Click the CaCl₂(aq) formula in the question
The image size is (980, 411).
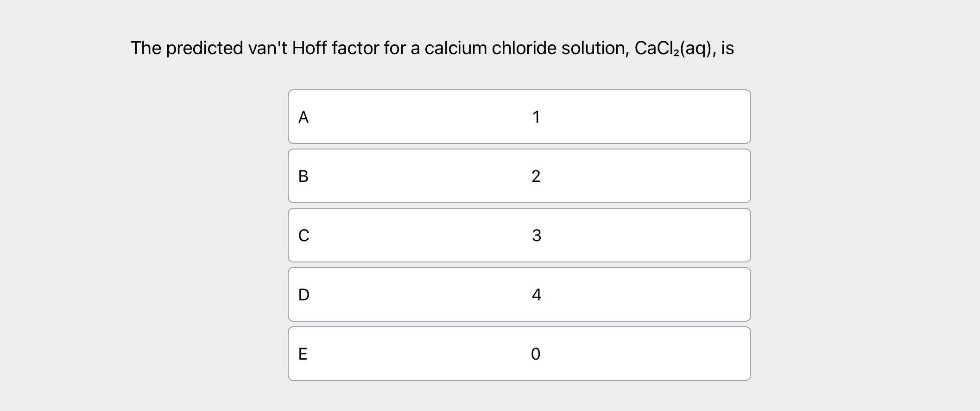click(x=674, y=49)
